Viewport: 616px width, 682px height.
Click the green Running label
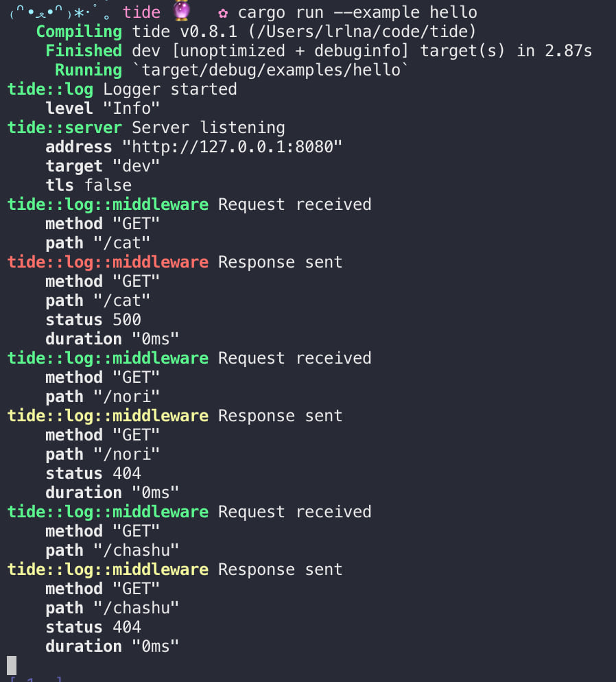(88, 70)
